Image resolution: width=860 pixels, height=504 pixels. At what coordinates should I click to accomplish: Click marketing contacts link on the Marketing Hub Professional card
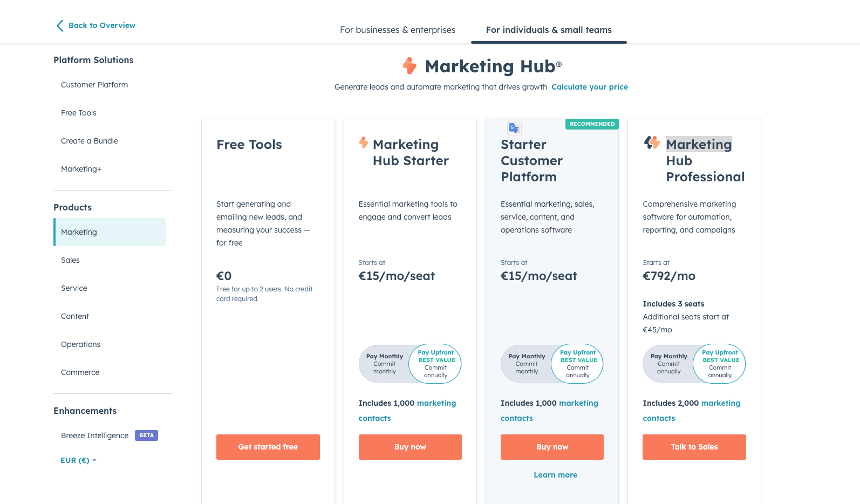tap(692, 411)
